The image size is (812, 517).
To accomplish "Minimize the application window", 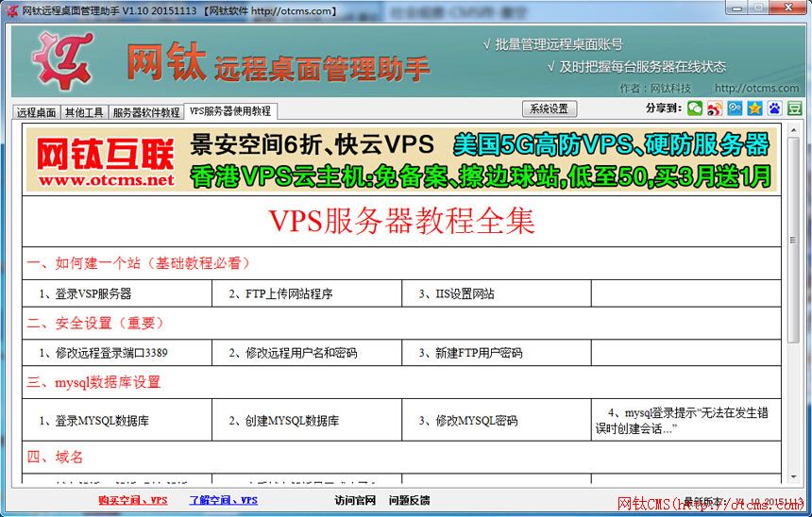I will click(x=737, y=8).
